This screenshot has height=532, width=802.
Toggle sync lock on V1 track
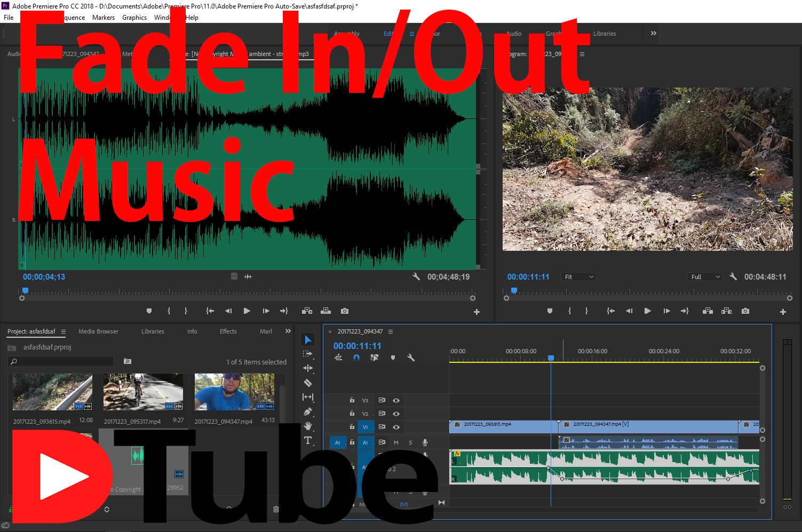click(382, 427)
